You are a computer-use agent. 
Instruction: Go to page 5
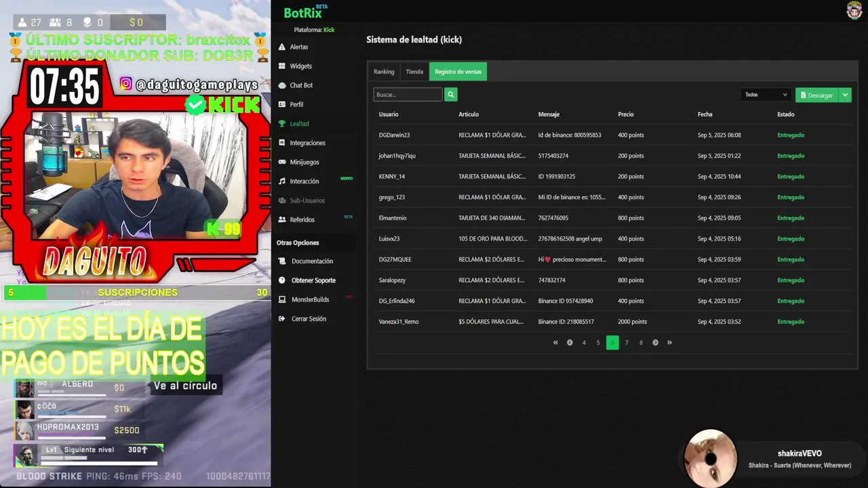(x=598, y=342)
